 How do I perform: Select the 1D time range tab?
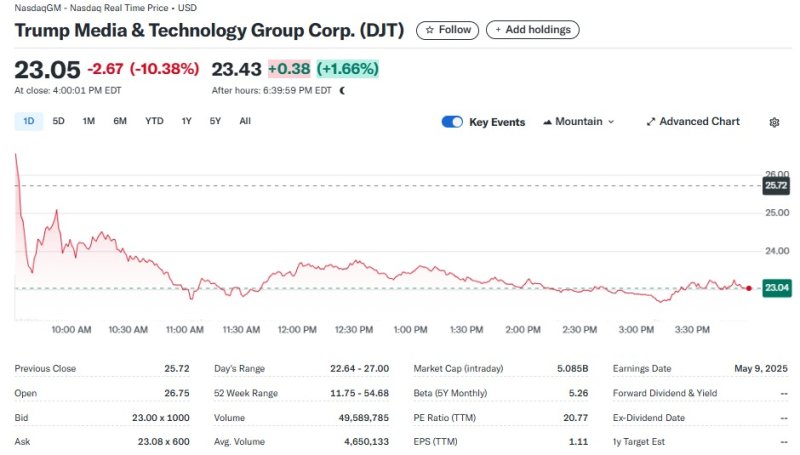29,121
